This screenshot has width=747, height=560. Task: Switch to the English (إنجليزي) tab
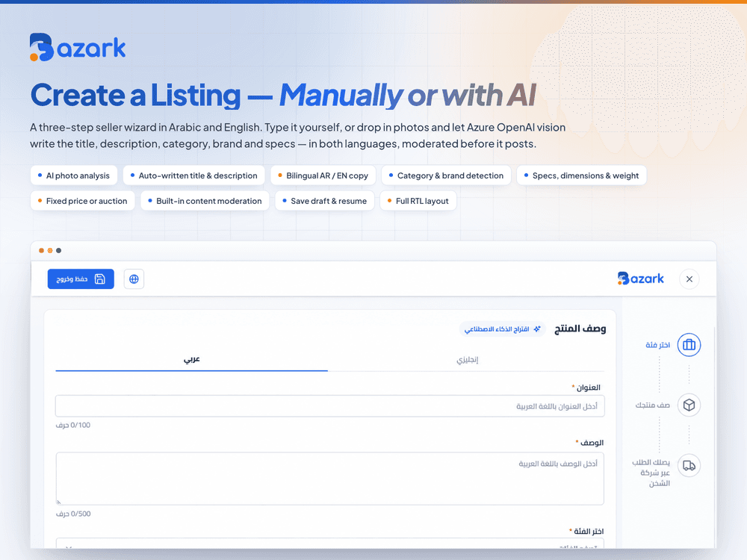pyautogui.click(x=467, y=360)
